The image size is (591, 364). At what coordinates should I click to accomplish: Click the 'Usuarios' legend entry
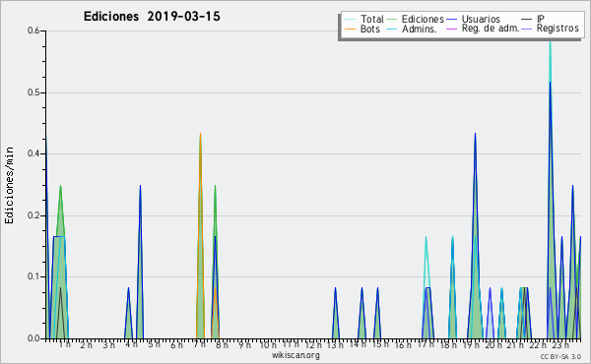click(474, 19)
